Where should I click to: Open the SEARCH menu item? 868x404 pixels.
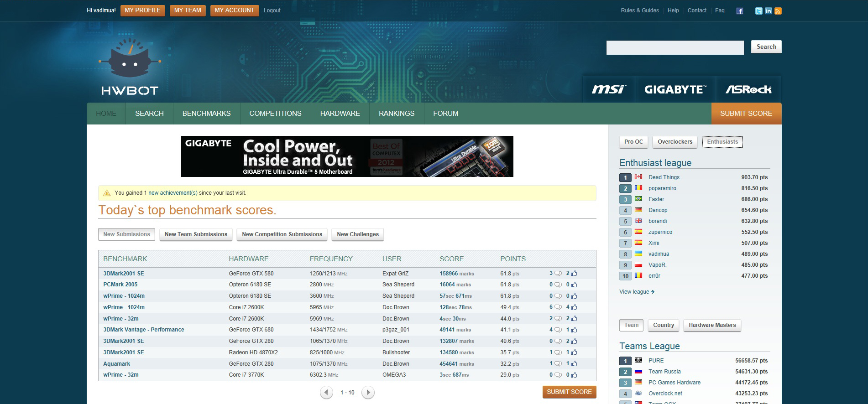pyautogui.click(x=149, y=114)
